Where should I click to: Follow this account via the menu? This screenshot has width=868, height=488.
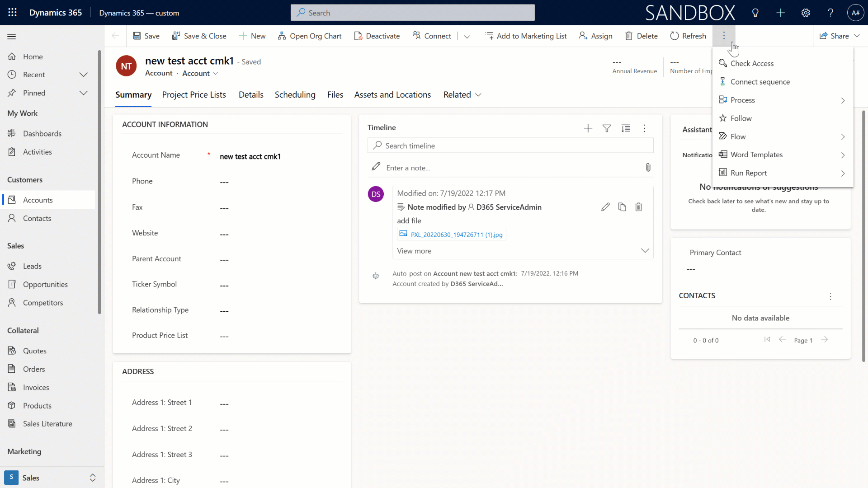pyautogui.click(x=741, y=118)
